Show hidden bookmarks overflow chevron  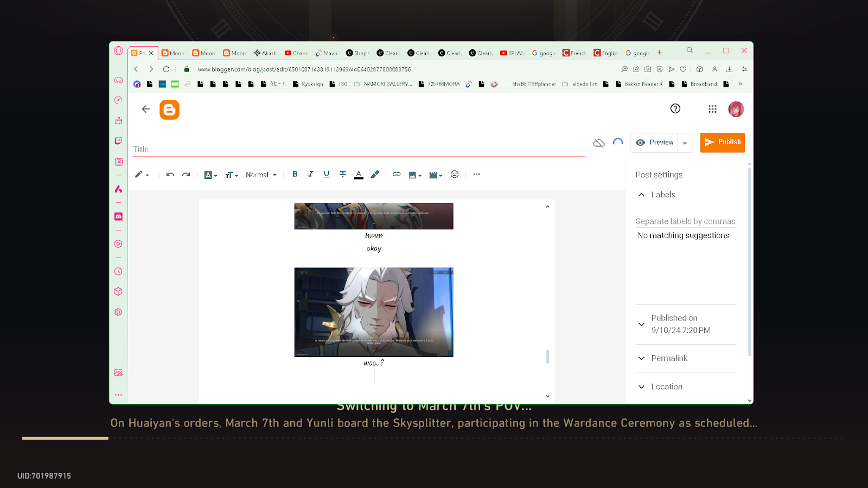pyautogui.click(x=741, y=84)
